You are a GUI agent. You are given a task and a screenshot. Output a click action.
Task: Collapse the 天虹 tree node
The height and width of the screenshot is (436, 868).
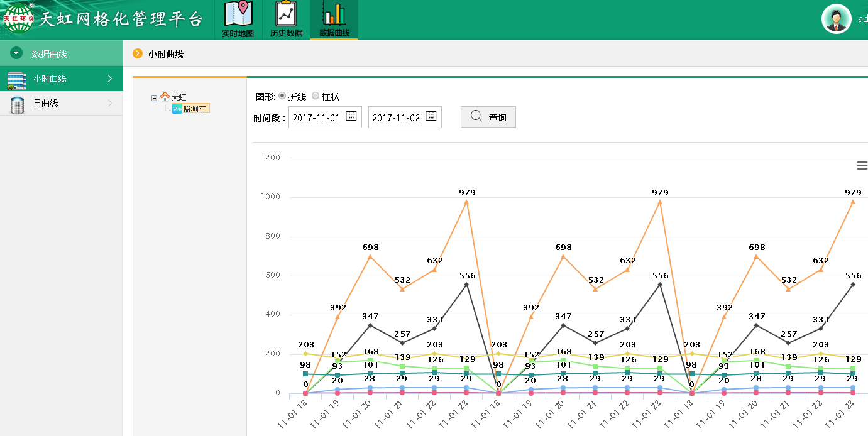(x=154, y=97)
